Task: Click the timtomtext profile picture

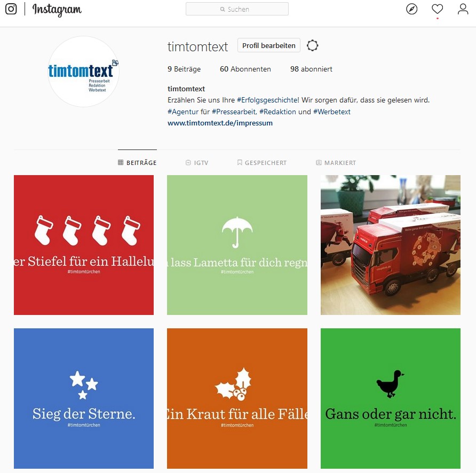Action: point(83,72)
